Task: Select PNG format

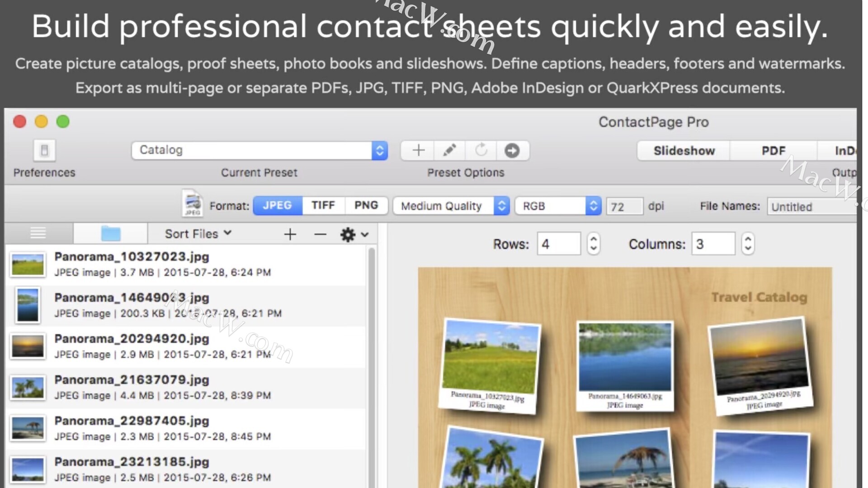Action: coord(366,205)
